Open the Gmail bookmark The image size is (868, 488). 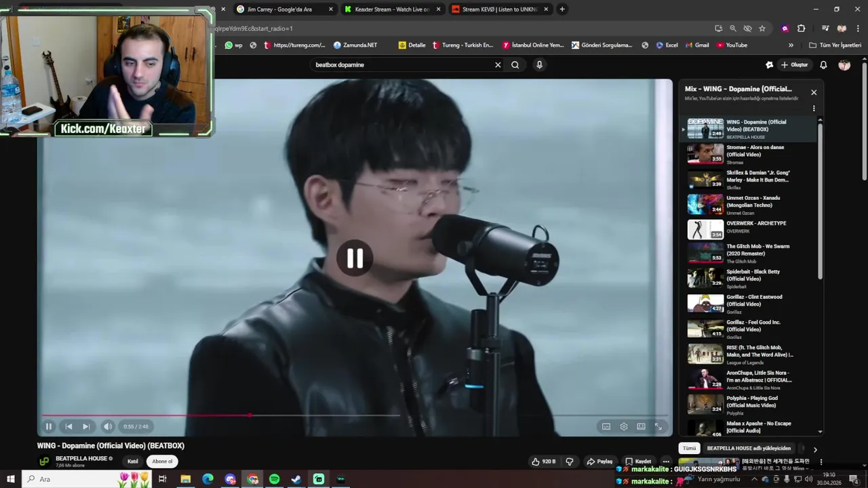pos(696,45)
